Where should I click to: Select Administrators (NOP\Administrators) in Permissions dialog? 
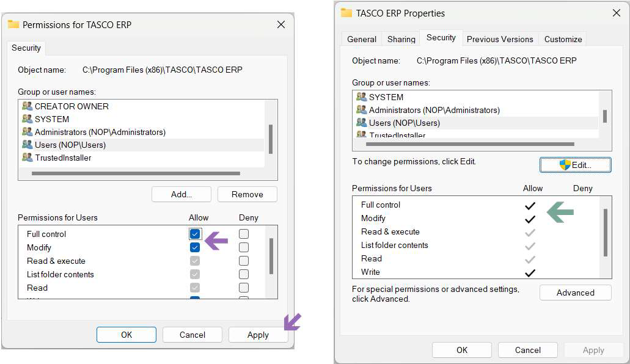point(100,132)
